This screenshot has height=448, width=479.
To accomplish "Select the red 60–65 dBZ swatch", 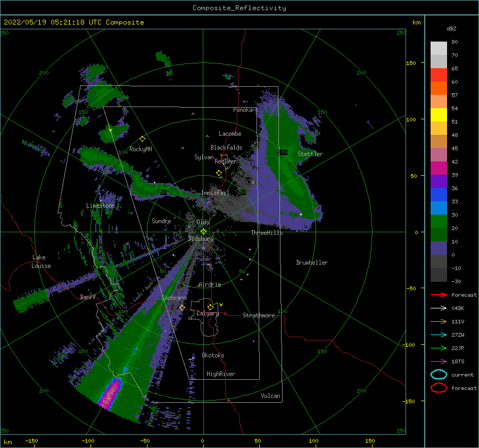I will coord(439,75).
